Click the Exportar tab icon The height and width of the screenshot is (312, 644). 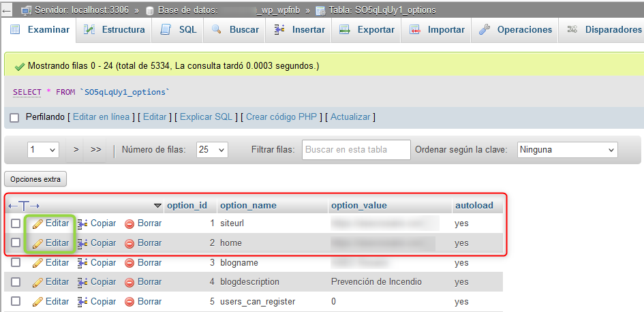pyautogui.click(x=345, y=30)
